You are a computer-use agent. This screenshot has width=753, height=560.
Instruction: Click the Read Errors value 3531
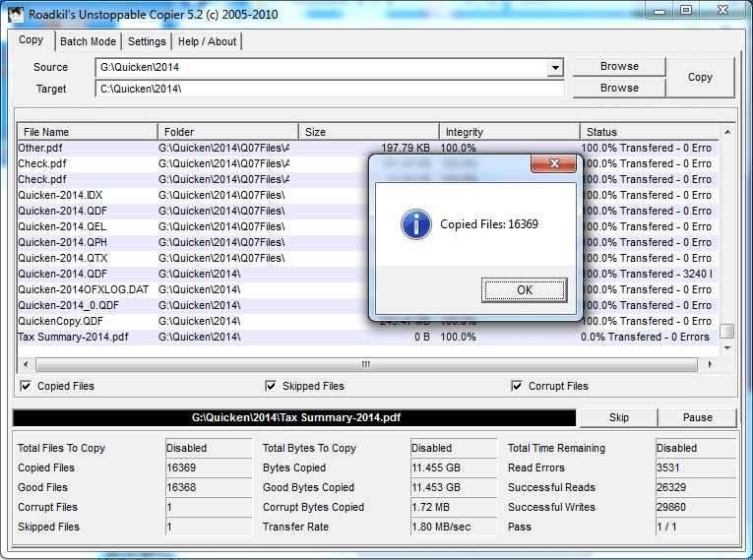point(696,467)
